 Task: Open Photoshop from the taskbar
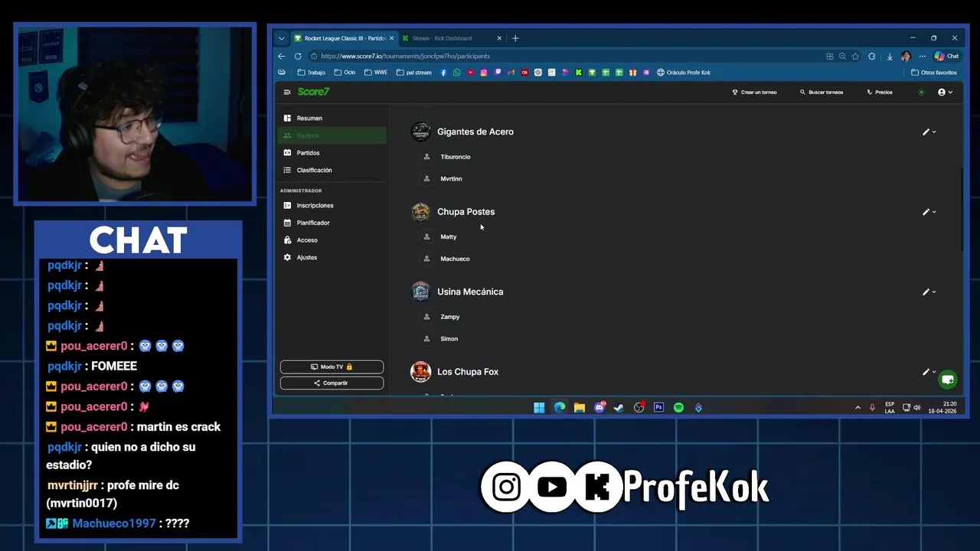point(658,408)
